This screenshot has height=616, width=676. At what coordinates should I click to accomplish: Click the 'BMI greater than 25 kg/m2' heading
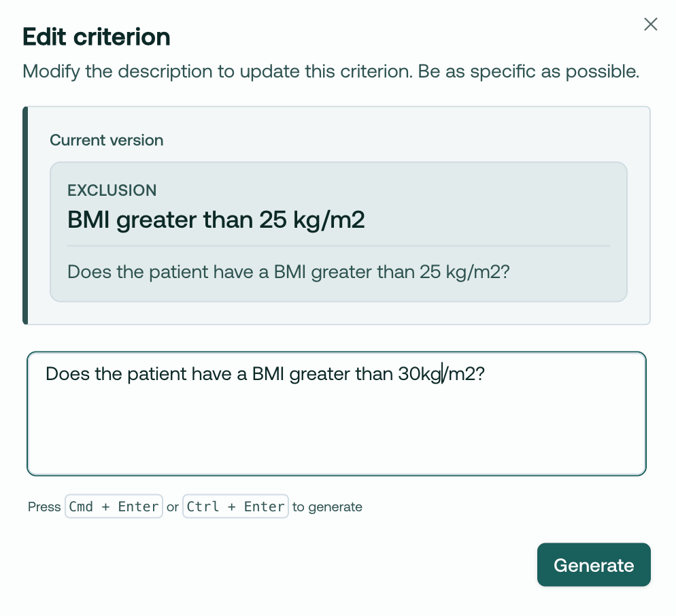tap(216, 220)
